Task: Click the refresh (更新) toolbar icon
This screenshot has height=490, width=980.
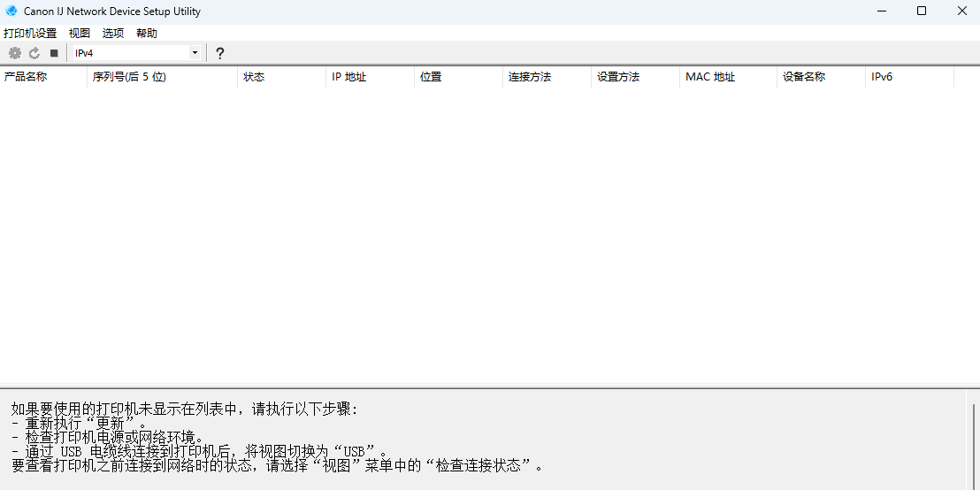Action: coord(34,53)
